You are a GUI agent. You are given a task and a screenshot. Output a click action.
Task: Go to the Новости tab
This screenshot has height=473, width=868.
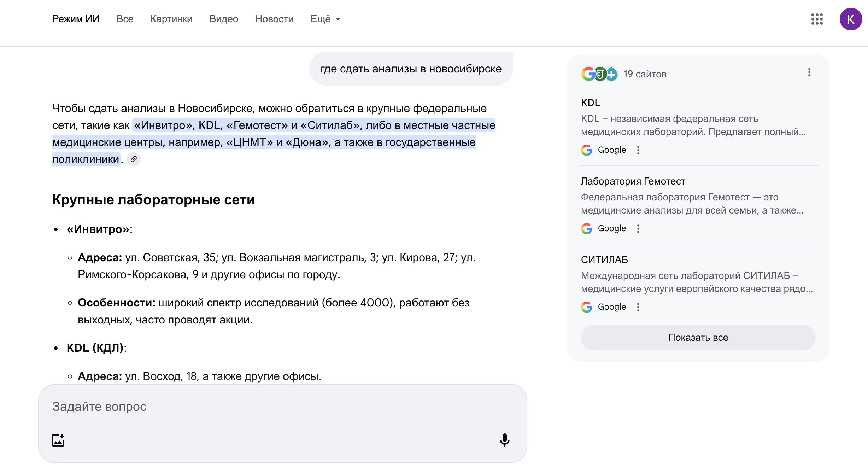point(274,19)
